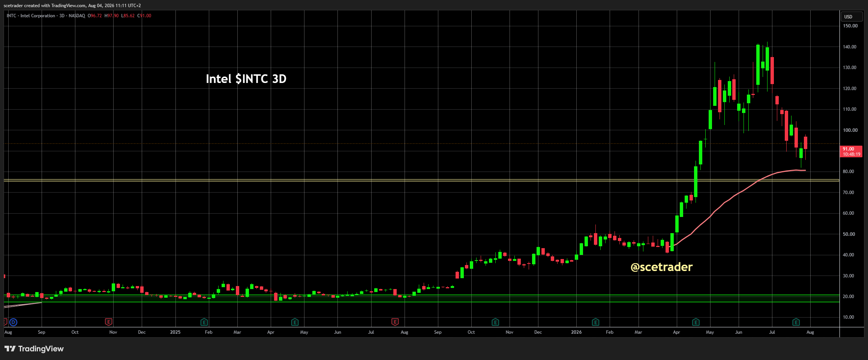Click the red 91.00 current price label
This screenshot has width=868, height=360.
click(x=851, y=151)
